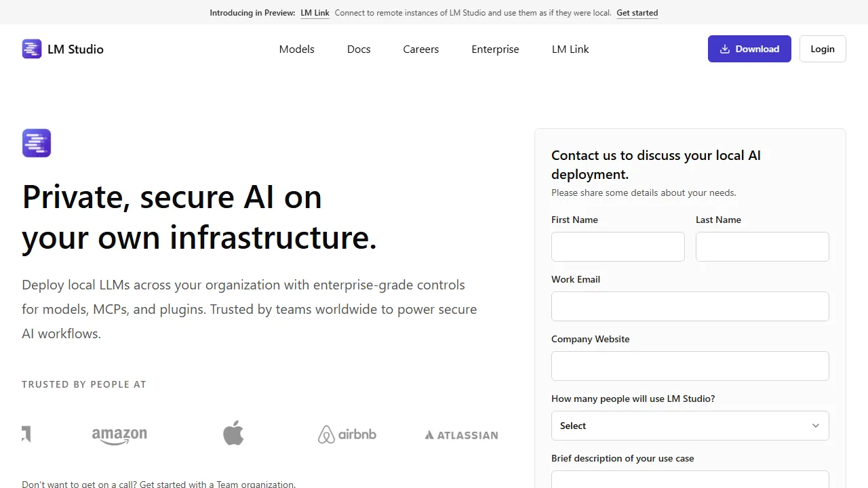Click Get started in the top banner
The height and width of the screenshot is (488, 868).
[x=637, y=13]
